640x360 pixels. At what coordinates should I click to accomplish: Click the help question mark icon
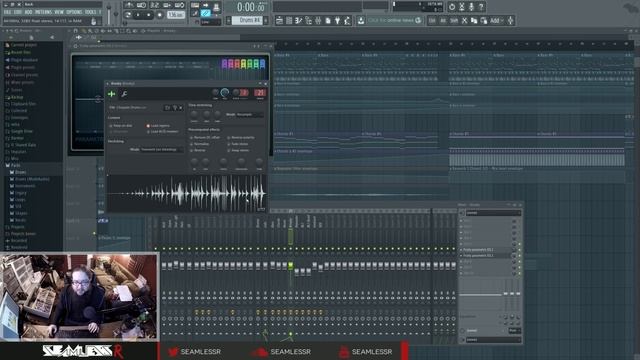(x=481, y=7)
